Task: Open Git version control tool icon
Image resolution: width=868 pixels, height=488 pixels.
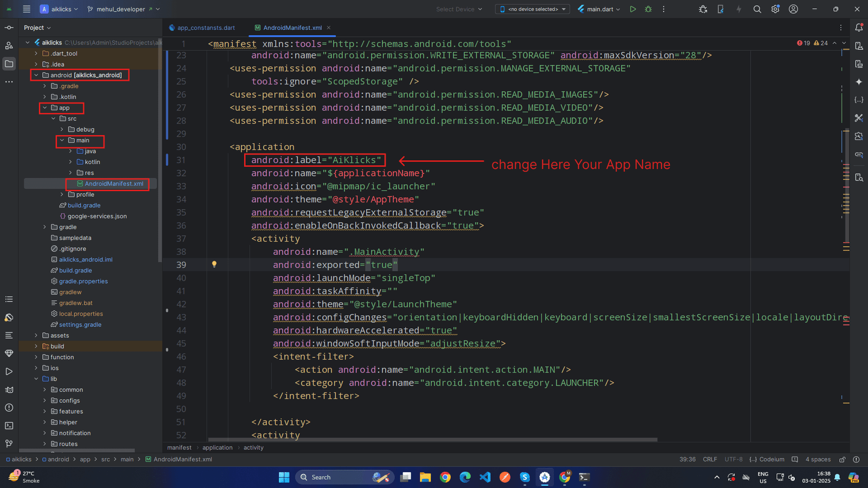Action: point(9,444)
